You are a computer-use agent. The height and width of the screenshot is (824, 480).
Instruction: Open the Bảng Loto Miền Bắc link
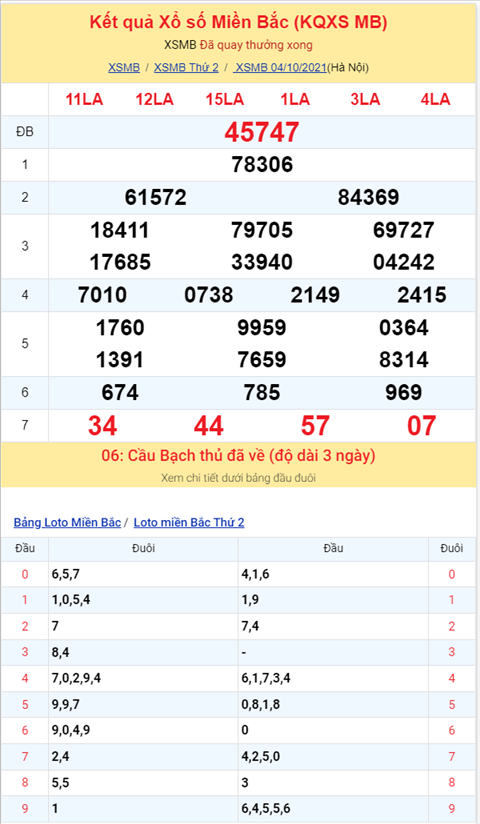67,522
